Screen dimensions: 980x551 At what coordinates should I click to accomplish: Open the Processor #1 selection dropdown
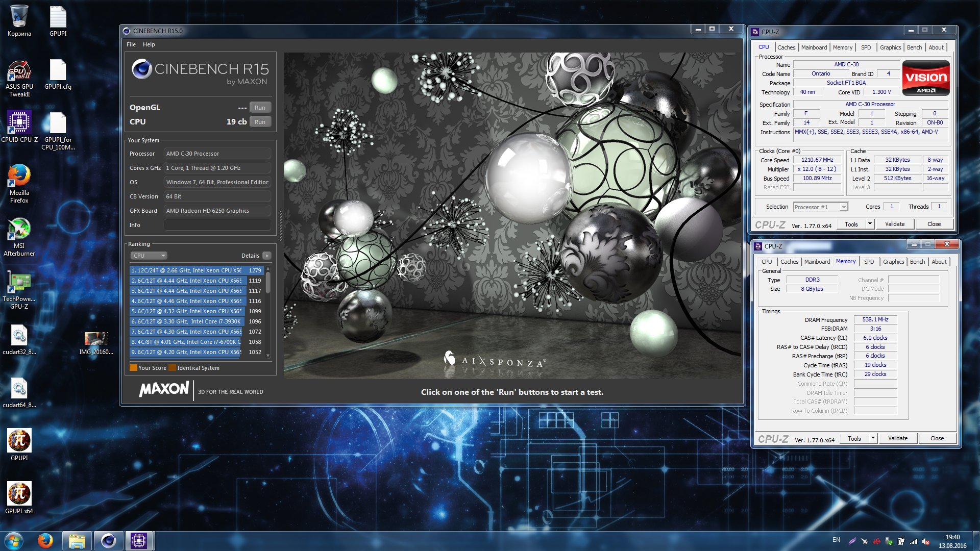click(x=821, y=207)
